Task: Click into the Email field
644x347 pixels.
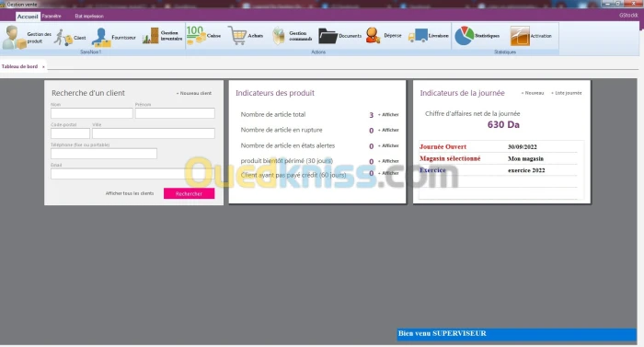Action: tap(132, 173)
